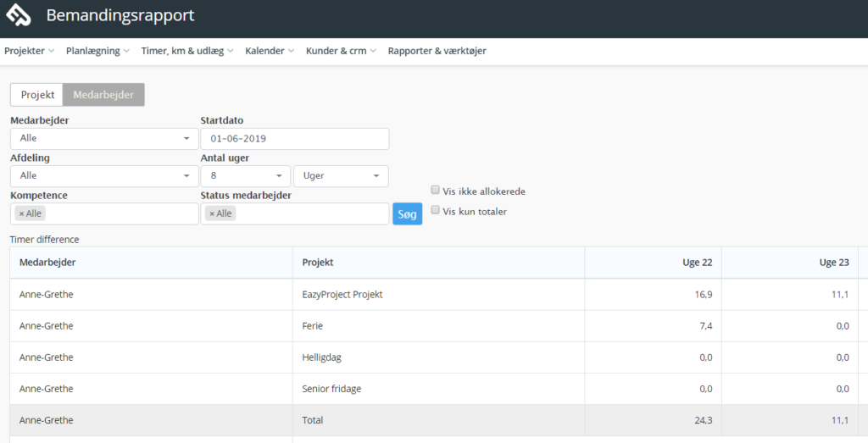Click Uge 23 value in the Total row

pos(840,420)
